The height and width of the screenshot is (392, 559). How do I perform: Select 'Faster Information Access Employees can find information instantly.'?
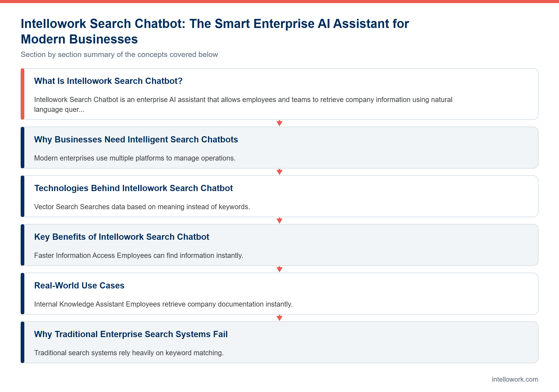click(x=139, y=256)
